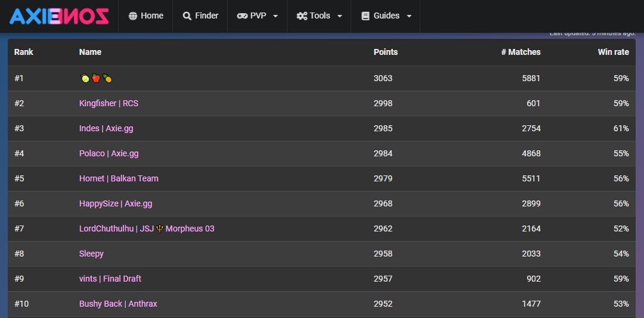Viewport: 644px width, 318px height.
Task: Click the apple emoji in rank #1 name
Action: pyautogui.click(x=95, y=78)
